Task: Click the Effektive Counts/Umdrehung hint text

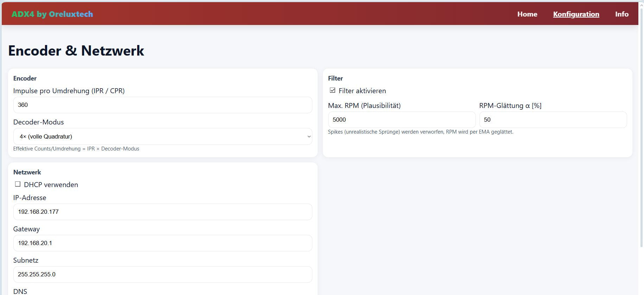Action: click(x=76, y=149)
